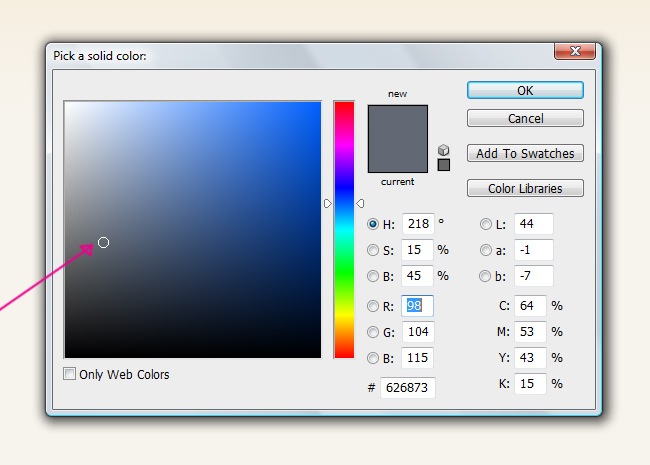Click the circular marker in color field
Screen dimensions: 650x465
[103, 242]
